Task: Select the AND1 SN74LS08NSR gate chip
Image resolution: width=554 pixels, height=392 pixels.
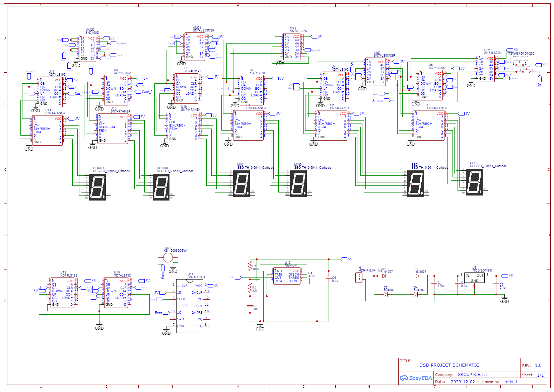Action: 195,47
